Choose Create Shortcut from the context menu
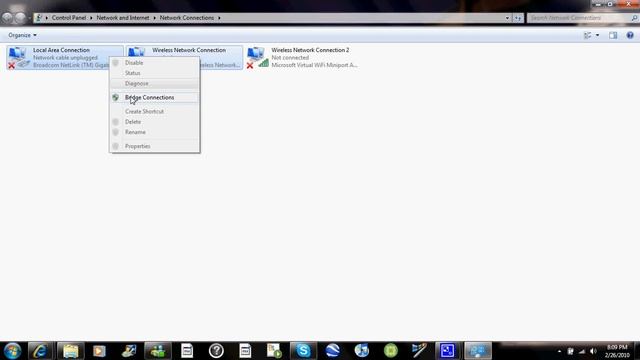The height and width of the screenshot is (360, 640). (155, 111)
